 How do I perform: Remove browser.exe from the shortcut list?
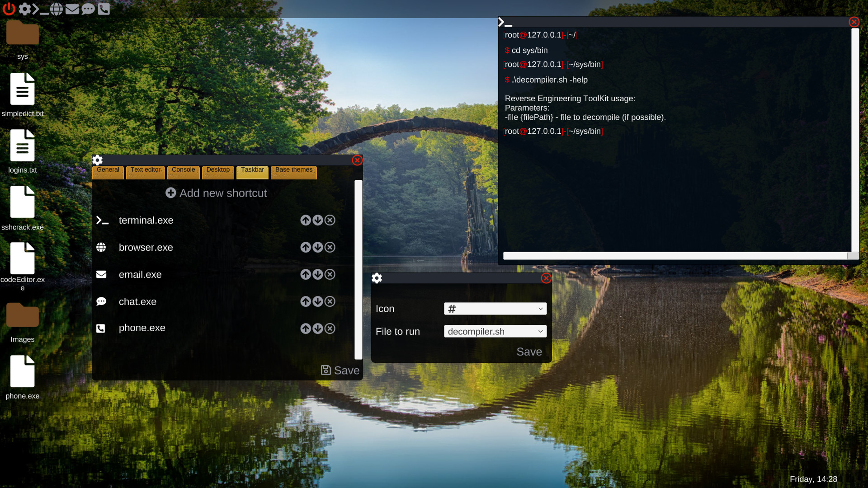(x=330, y=247)
